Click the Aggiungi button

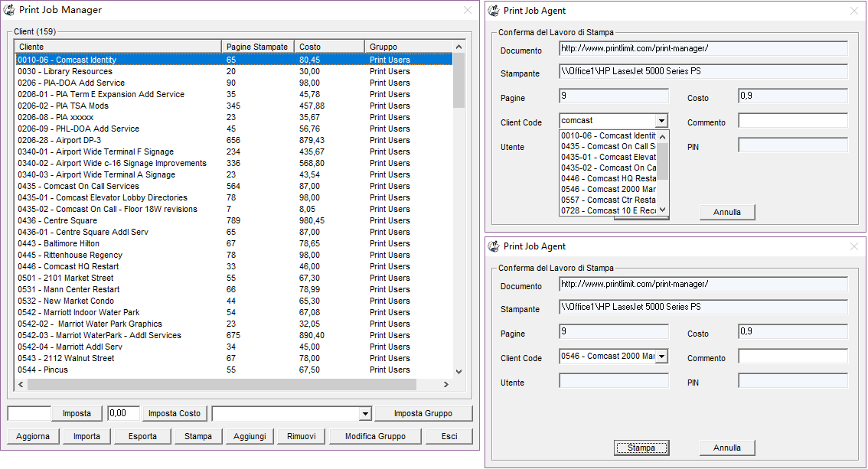(x=250, y=436)
